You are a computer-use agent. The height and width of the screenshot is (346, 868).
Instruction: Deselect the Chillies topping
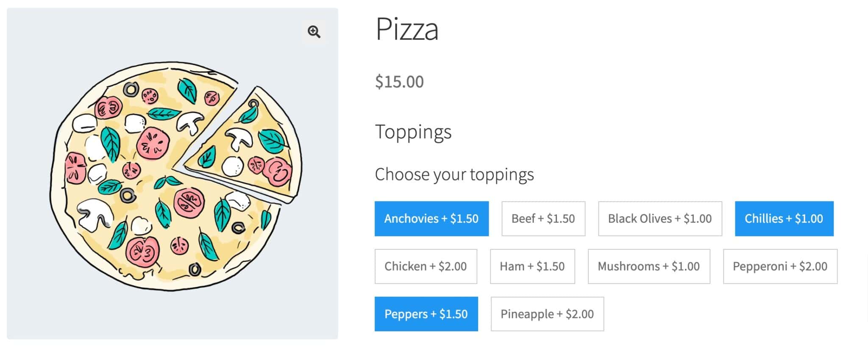784,219
